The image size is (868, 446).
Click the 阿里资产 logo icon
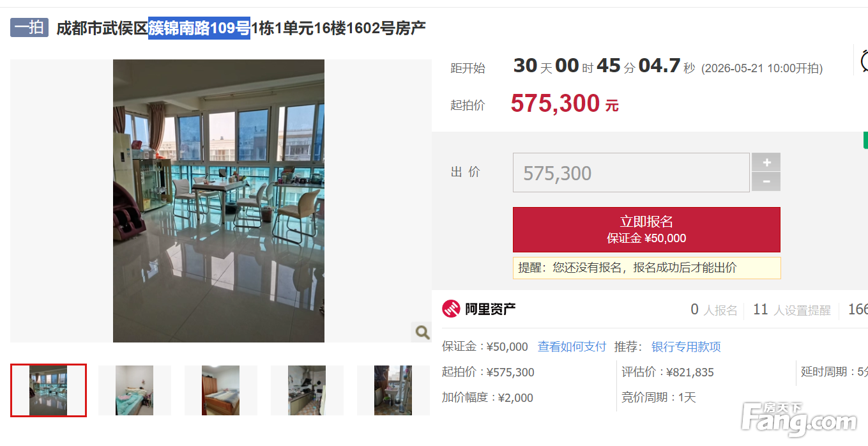[x=451, y=309]
